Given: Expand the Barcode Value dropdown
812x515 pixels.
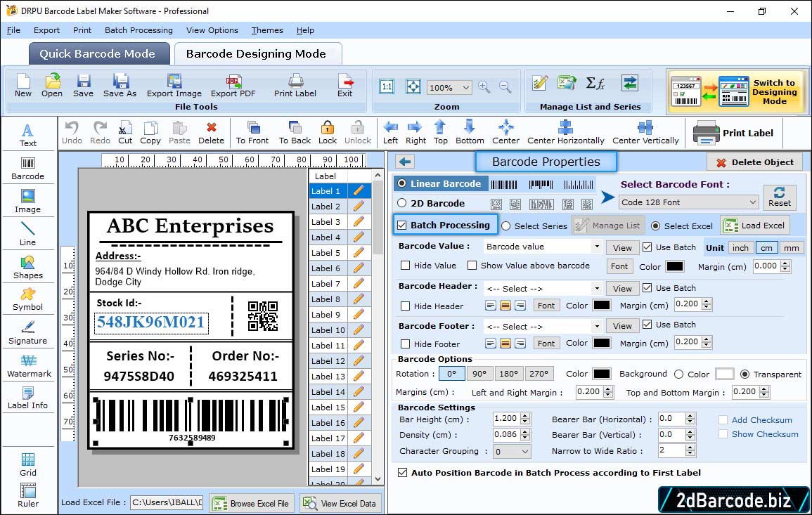Looking at the screenshot, I should [597, 247].
